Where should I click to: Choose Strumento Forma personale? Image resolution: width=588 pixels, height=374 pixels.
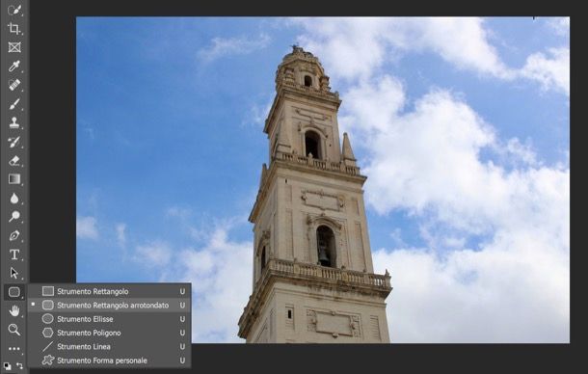coord(109,361)
